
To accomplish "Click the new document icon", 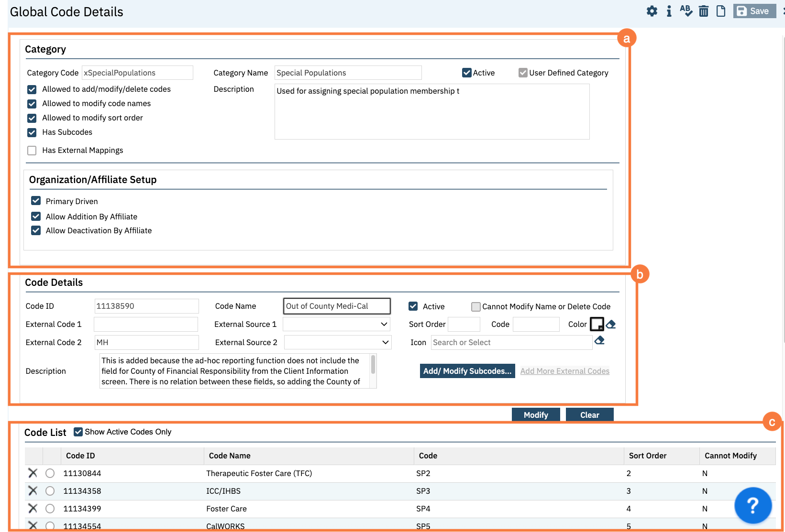I will (720, 11).
